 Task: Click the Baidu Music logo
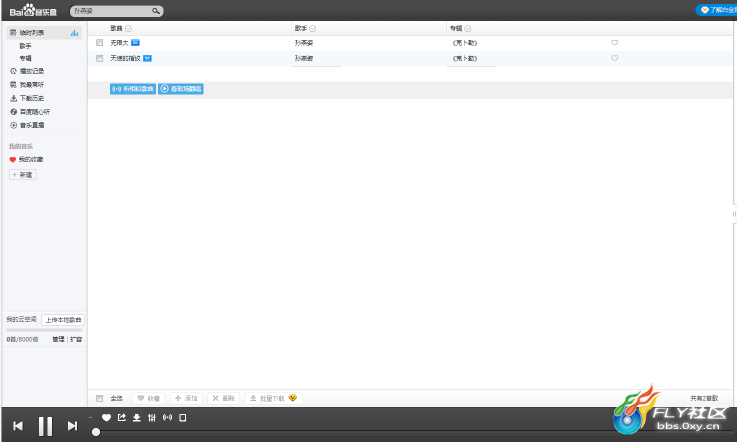33,10
